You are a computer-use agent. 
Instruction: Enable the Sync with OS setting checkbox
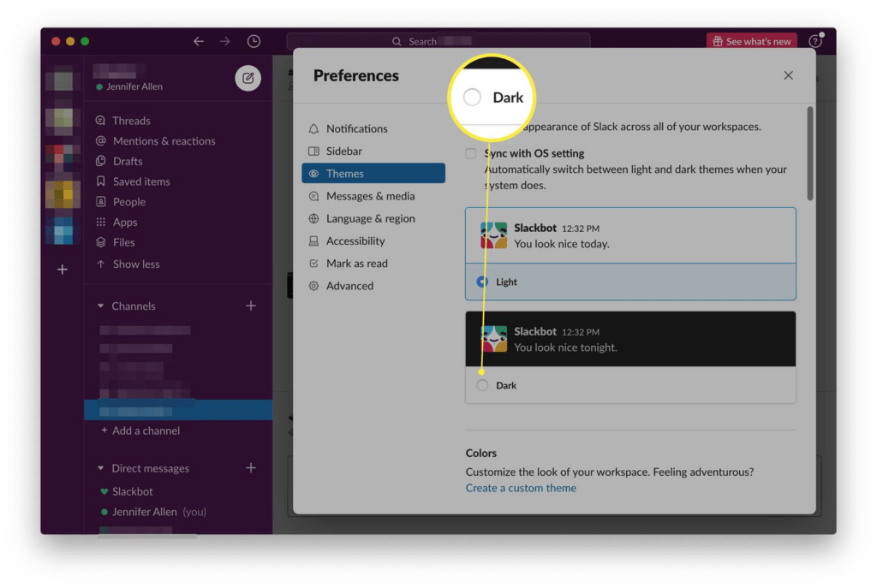[x=471, y=153]
